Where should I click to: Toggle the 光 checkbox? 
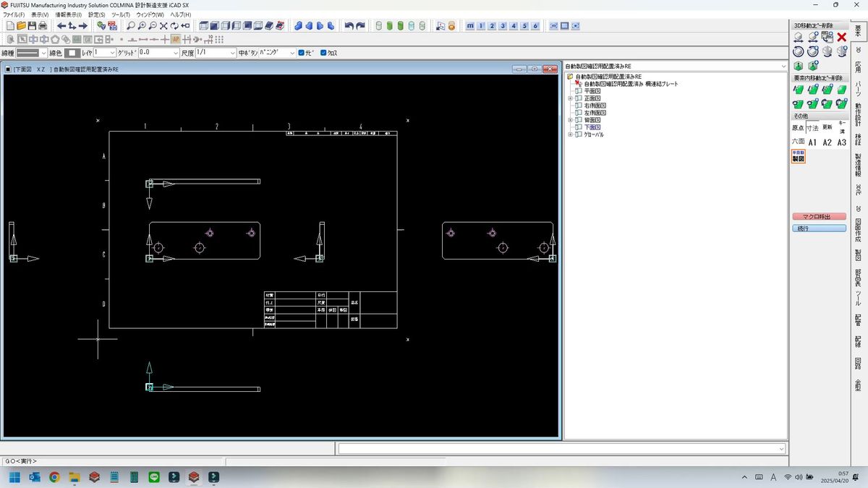click(302, 53)
